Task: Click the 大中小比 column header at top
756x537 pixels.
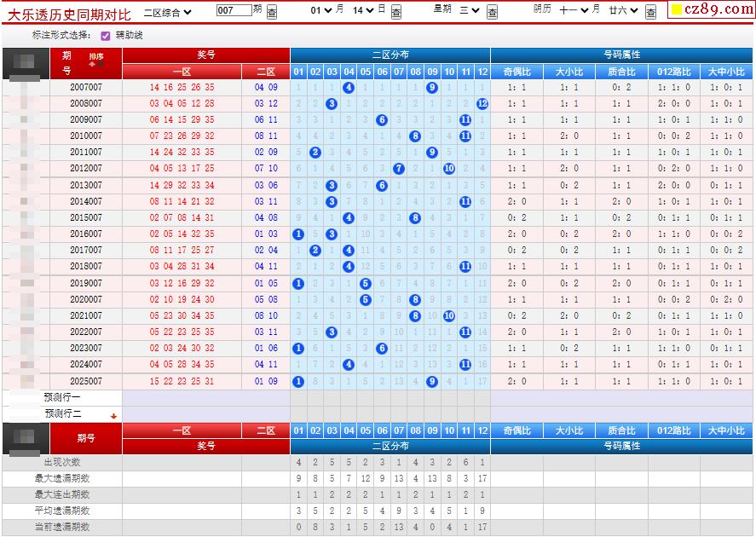Action: point(725,72)
